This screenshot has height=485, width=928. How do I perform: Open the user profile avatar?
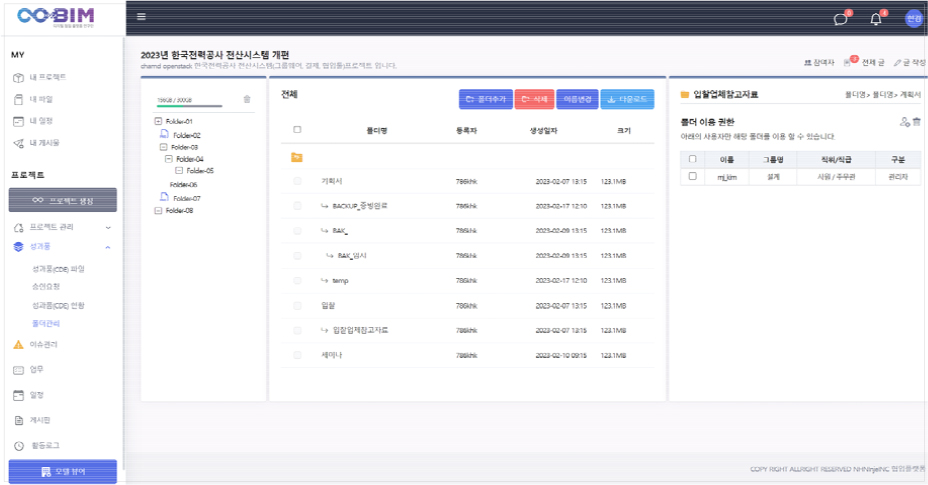(x=914, y=19)
